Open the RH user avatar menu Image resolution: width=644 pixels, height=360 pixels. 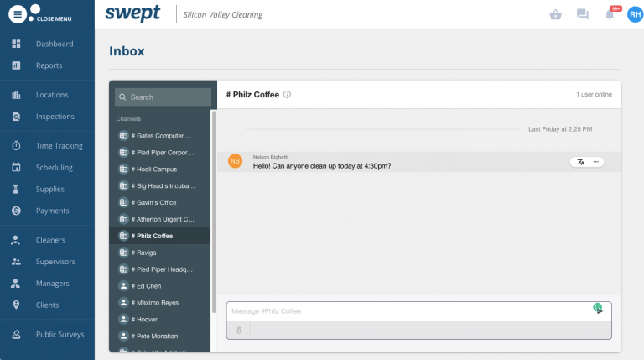point(635,15)
